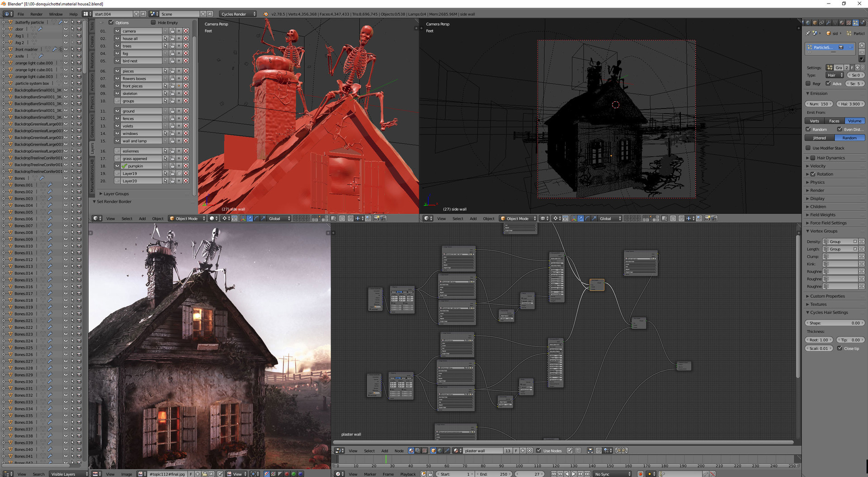This screenshot has height=477, width=868.
Task: Click the remove icon on skeleton layer
Action: click(x=186, y=94)
